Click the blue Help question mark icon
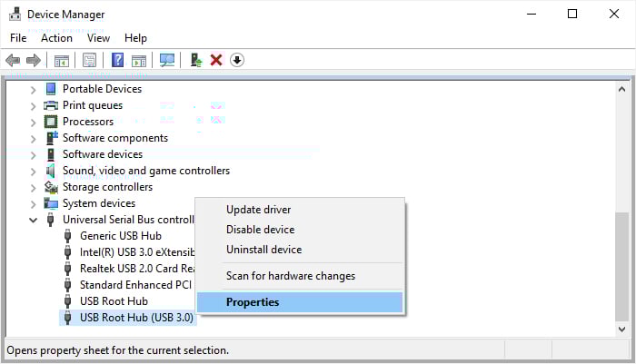 tap(117, 60)
